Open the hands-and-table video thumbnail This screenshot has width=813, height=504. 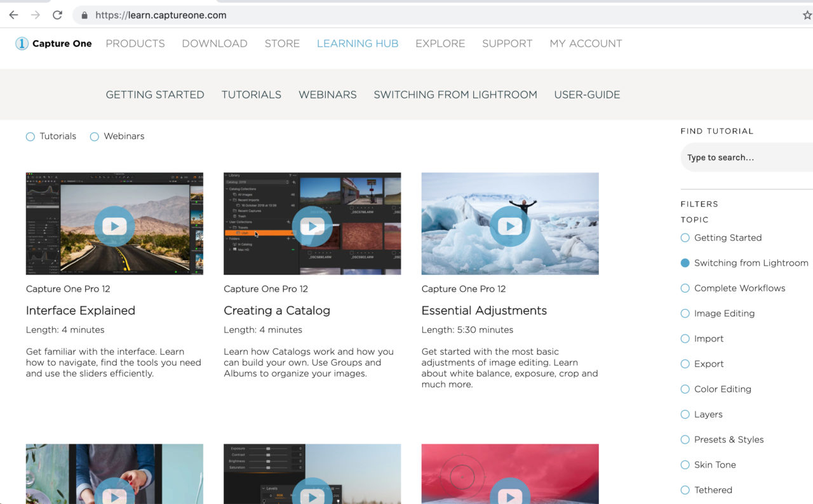[114, 474]
